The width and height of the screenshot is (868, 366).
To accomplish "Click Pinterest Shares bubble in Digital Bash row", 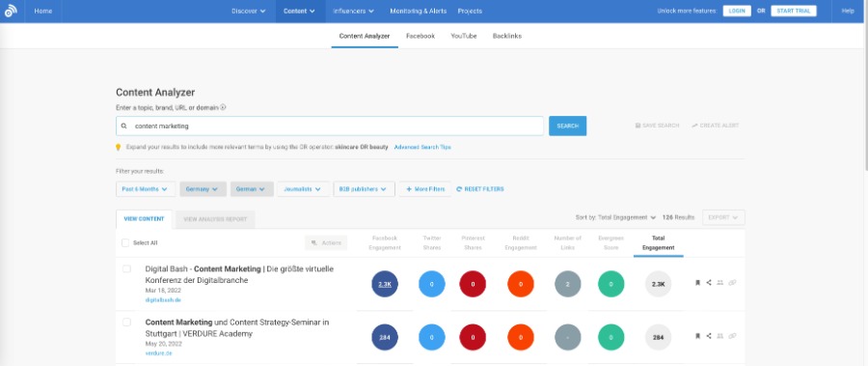I will 473,284.
